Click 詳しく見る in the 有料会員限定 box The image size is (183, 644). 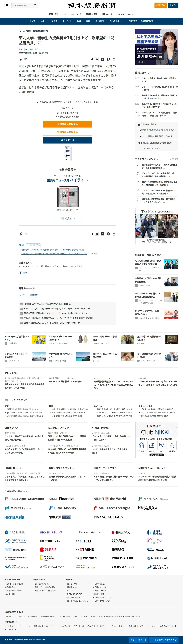click(x=67, y=218)
